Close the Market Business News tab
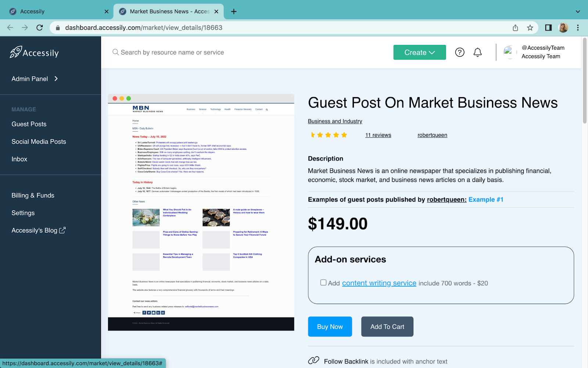 click(216, 11)
